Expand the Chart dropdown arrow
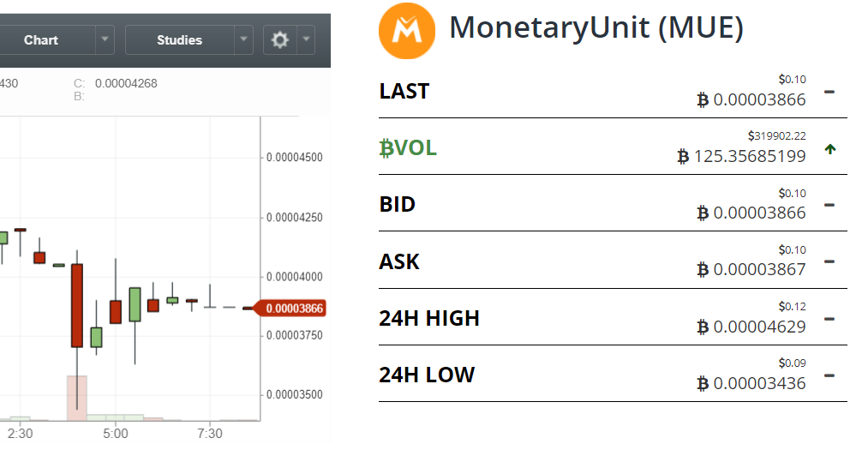 105,39
